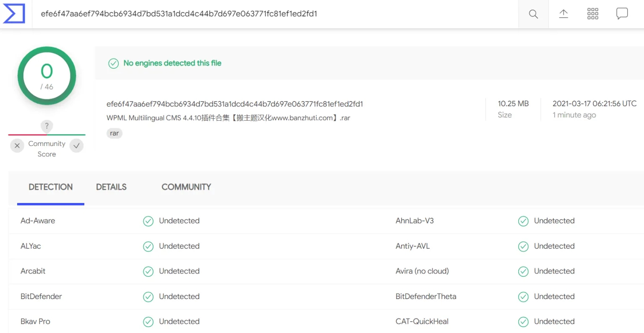The width and height of the screenshot is (644, 333).
Task: Select the DETECTION tab
Action: pyautogui.click(x=51, y=187)
